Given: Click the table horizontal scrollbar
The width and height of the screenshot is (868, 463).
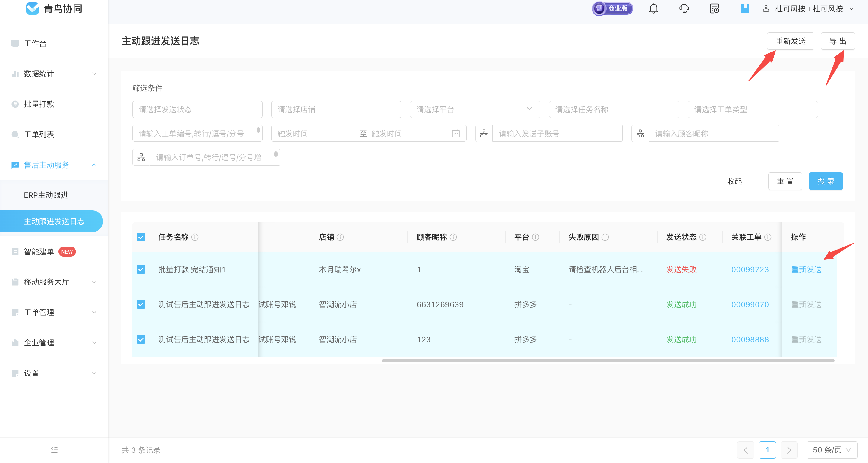Looking at the screenshot, I should point(608,361).
